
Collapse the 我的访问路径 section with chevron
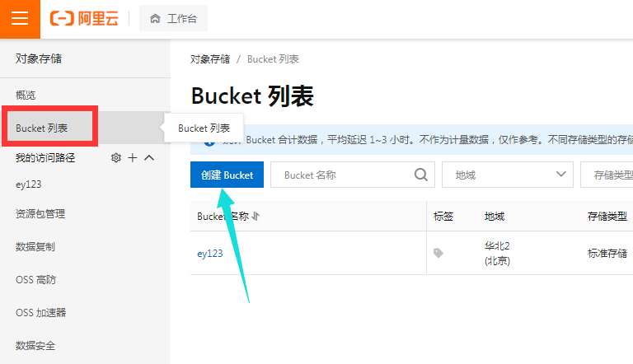tap(149, 157)
